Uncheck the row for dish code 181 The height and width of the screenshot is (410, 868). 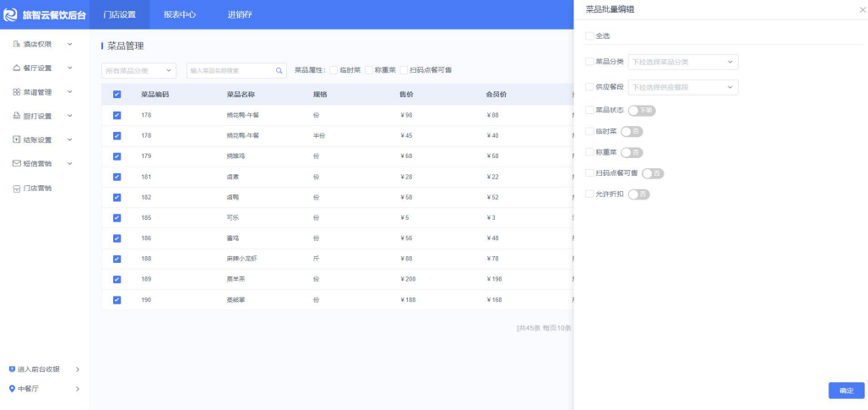pyautogui.click(x=117, y=177)
